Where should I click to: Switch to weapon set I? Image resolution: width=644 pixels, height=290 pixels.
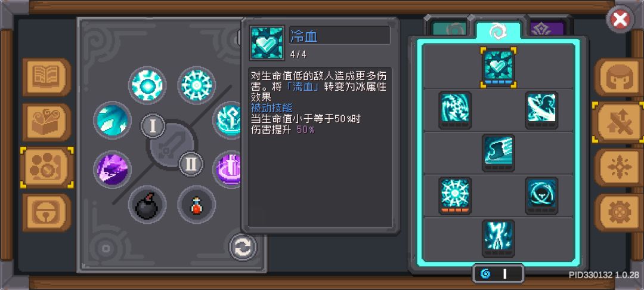click(x=153, y=126)
